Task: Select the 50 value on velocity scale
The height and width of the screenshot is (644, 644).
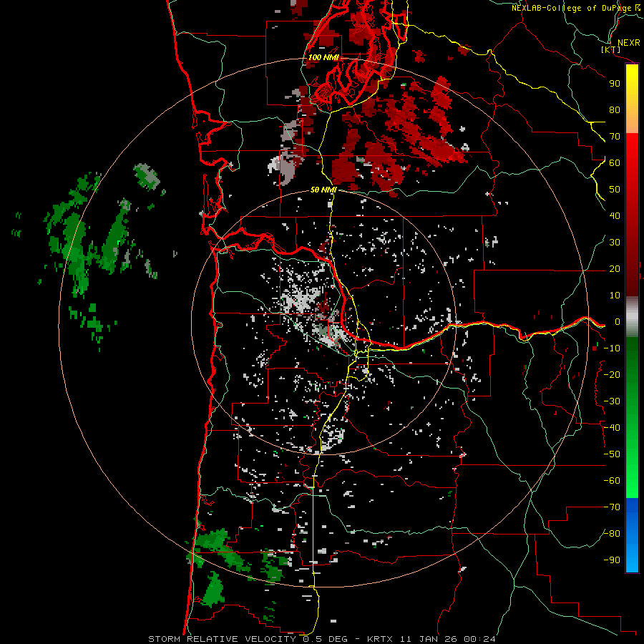Action: click(615, 190)
